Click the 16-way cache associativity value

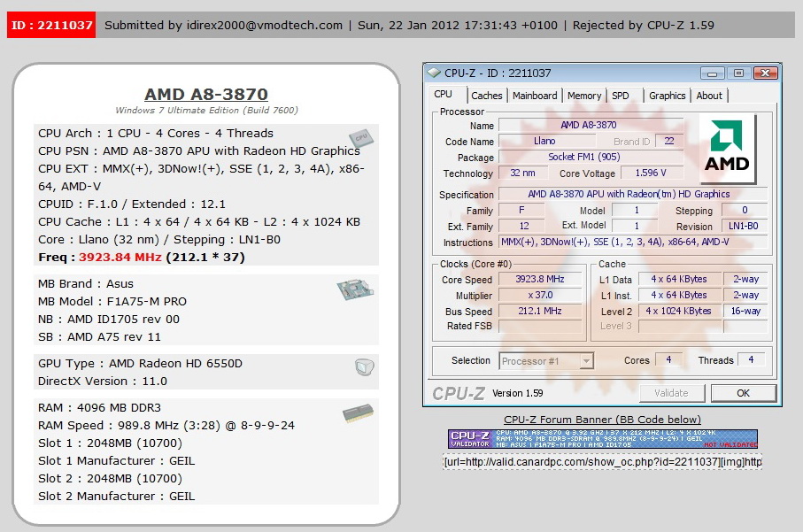[x=745, y=311]
